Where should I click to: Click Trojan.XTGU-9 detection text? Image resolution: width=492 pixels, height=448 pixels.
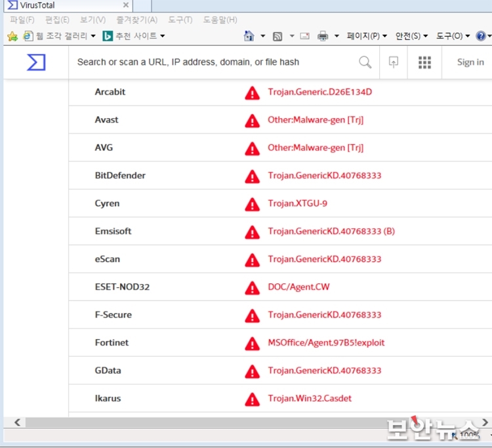[x=297, y=203]
